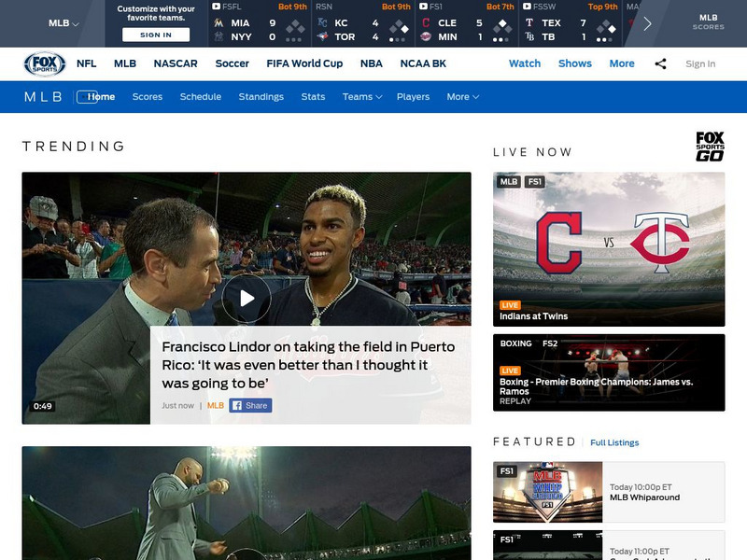Click the Shows link in the navigation

(574, 63)
